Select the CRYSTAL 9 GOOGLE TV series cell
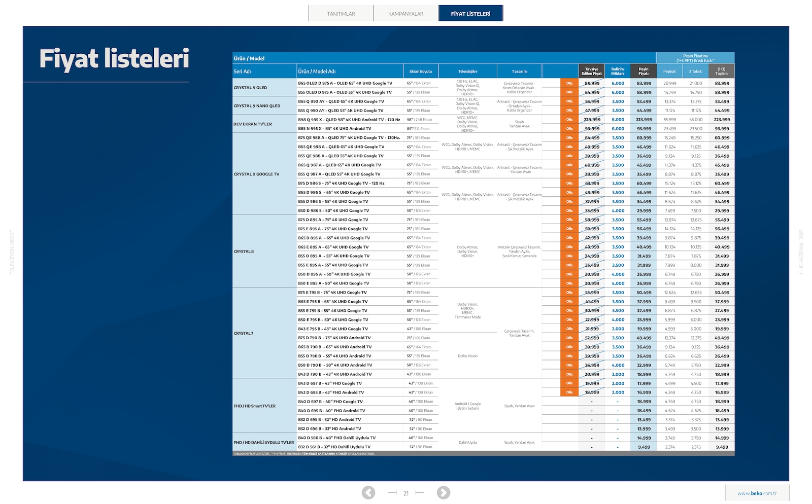Viewport: 812px width, 504px height. [264, 174]
